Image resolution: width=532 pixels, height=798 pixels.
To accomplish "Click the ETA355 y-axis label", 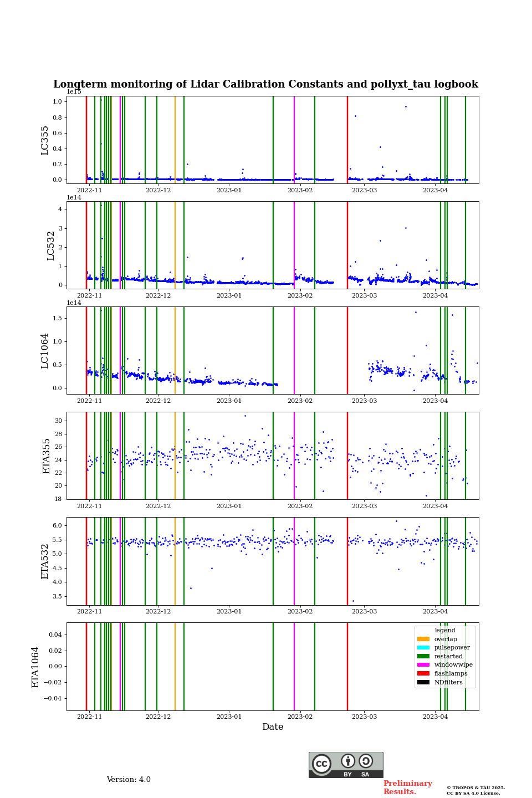I will tap(47, 456).
